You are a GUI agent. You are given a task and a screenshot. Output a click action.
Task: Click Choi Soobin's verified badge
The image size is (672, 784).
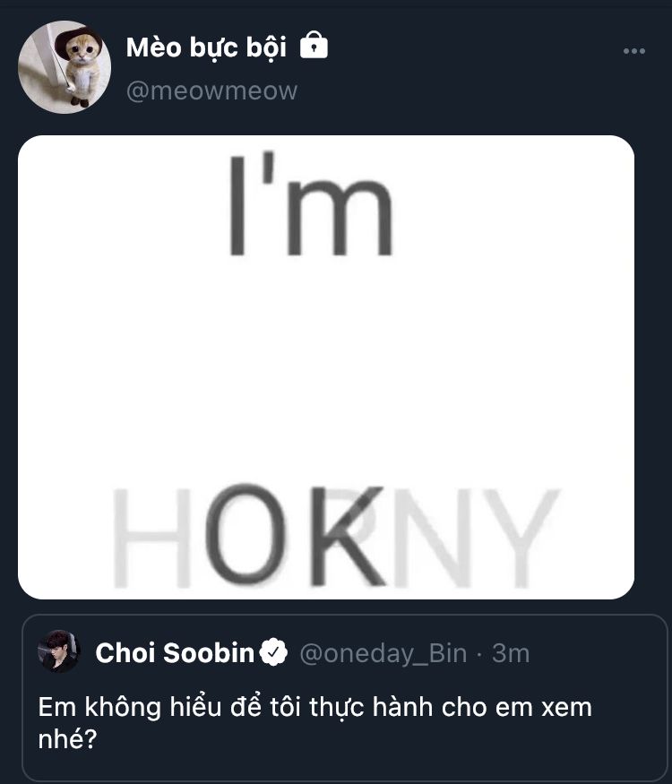tap(274, 653)
